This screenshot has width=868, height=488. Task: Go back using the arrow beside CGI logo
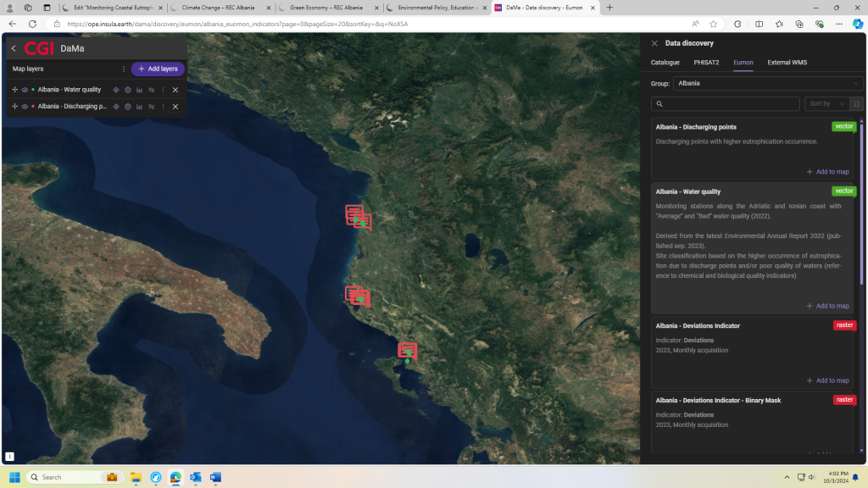[x=14, y=48]
